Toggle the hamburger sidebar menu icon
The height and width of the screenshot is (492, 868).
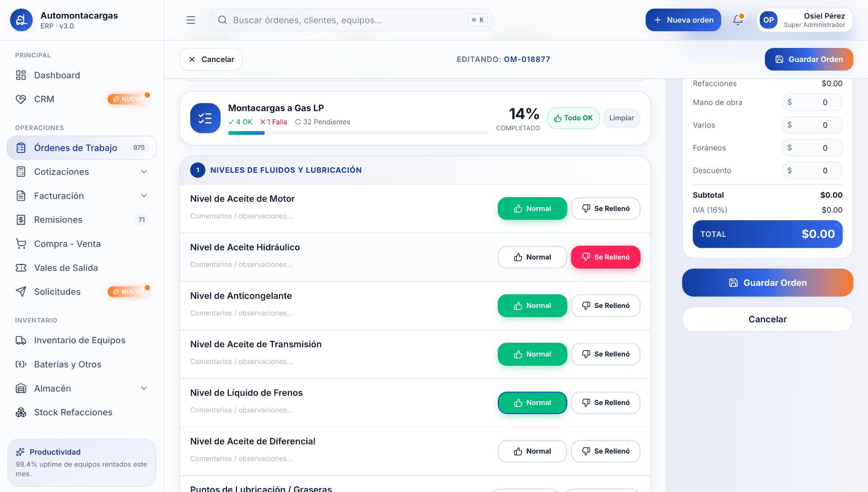191,20
